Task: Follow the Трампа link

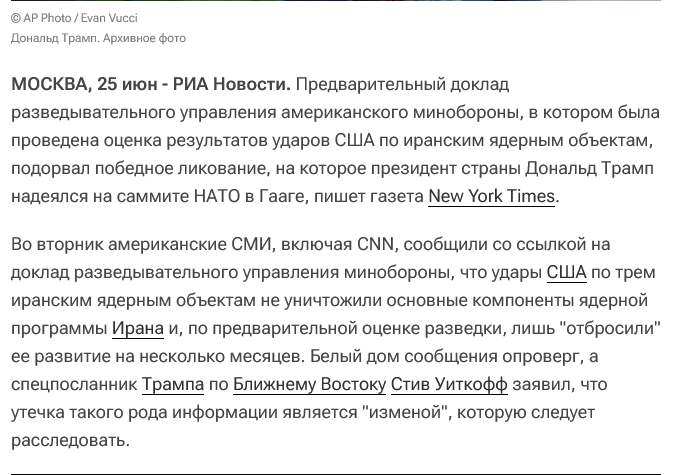Action: coord(173,384)
